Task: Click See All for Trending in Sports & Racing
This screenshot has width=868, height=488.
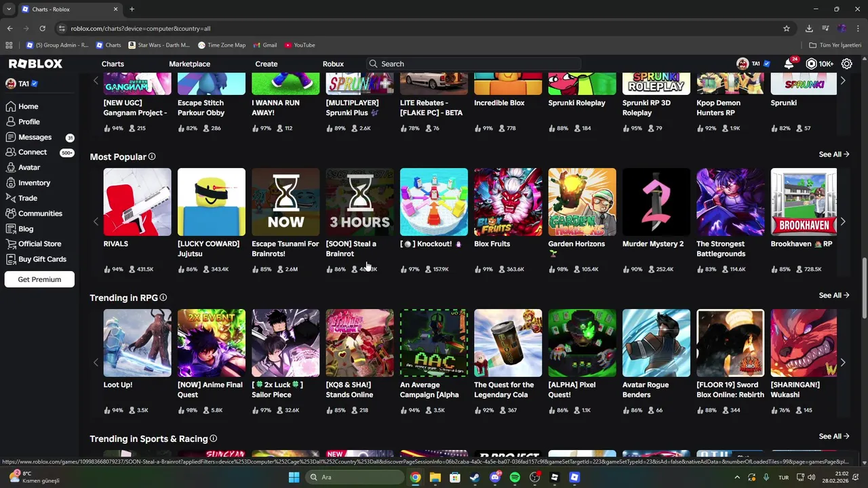Action: 833,436
